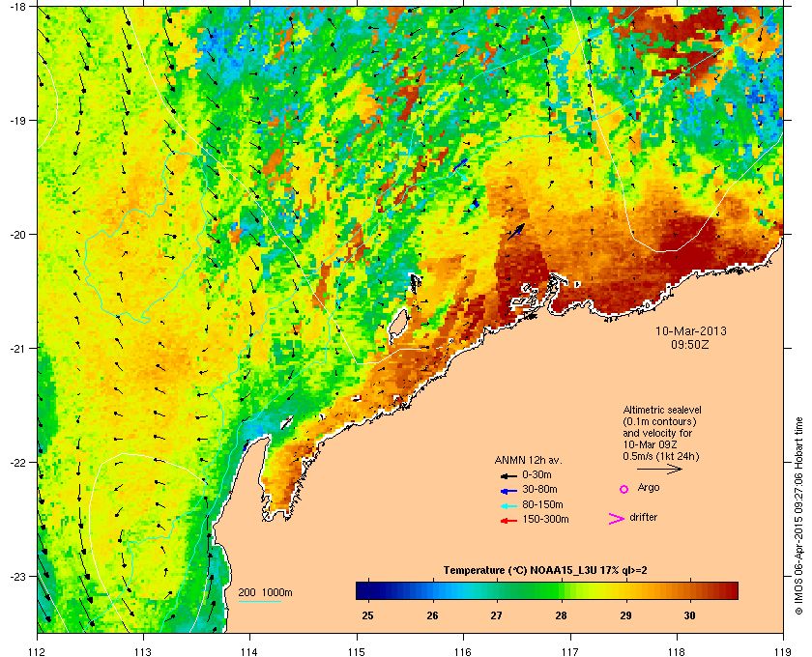Click the '0.5m/s (1kt 24h)' text
The image size is (812, 657).
[x=661, y=457]
